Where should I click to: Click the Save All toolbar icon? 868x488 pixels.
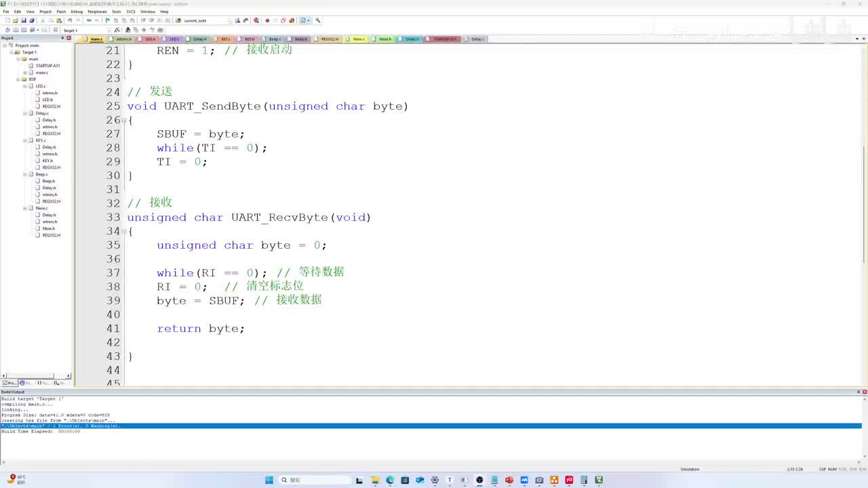pyautogui.click(x=32, y=20)
